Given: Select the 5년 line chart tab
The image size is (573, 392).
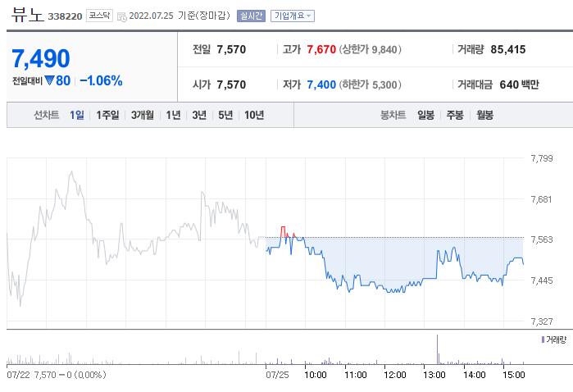Looking at the screenshot, I should pyautogui.click(x=225, y=115).
